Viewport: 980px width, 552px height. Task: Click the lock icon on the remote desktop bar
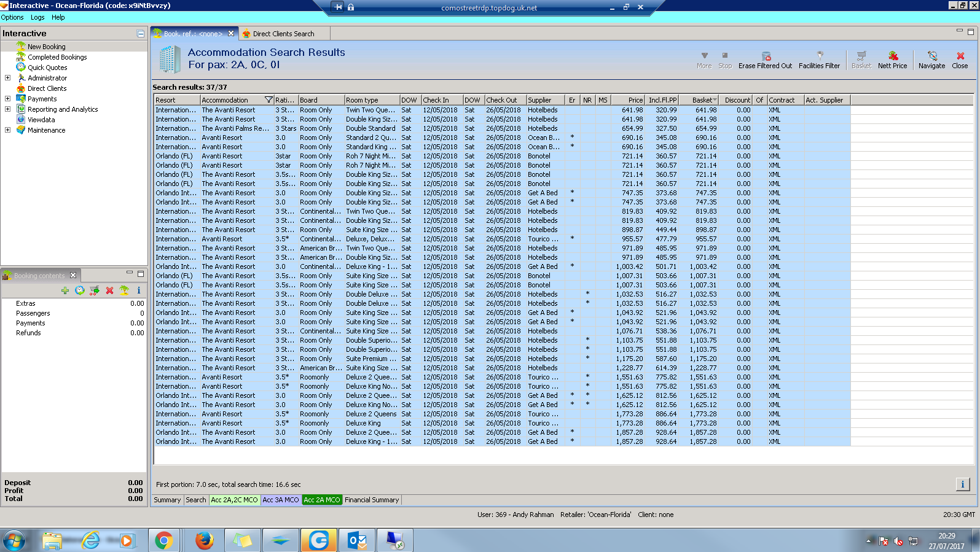[351, 7]
